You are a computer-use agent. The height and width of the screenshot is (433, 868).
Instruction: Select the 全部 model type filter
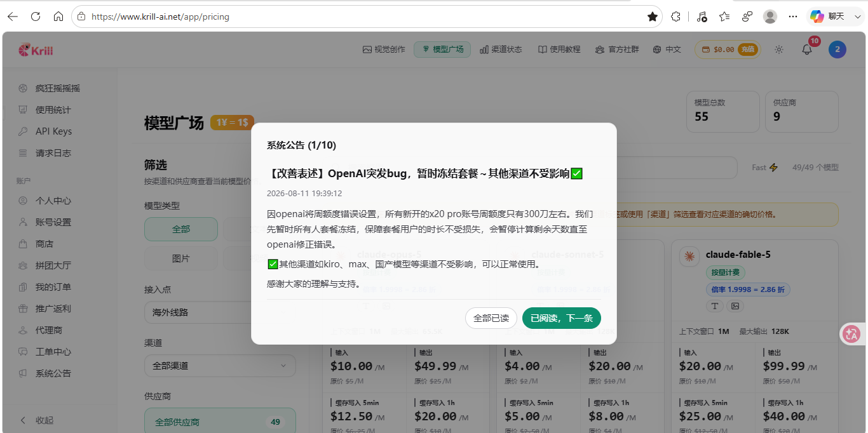[181, 229]
